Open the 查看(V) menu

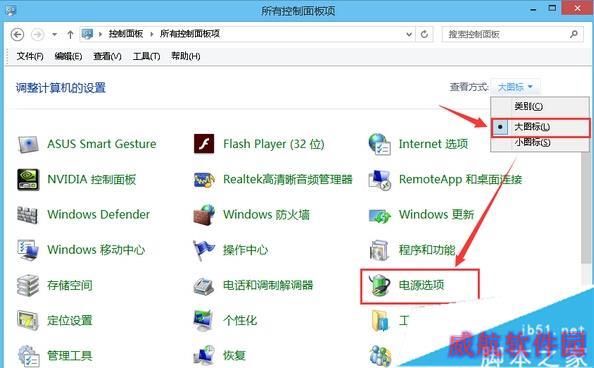108,56
